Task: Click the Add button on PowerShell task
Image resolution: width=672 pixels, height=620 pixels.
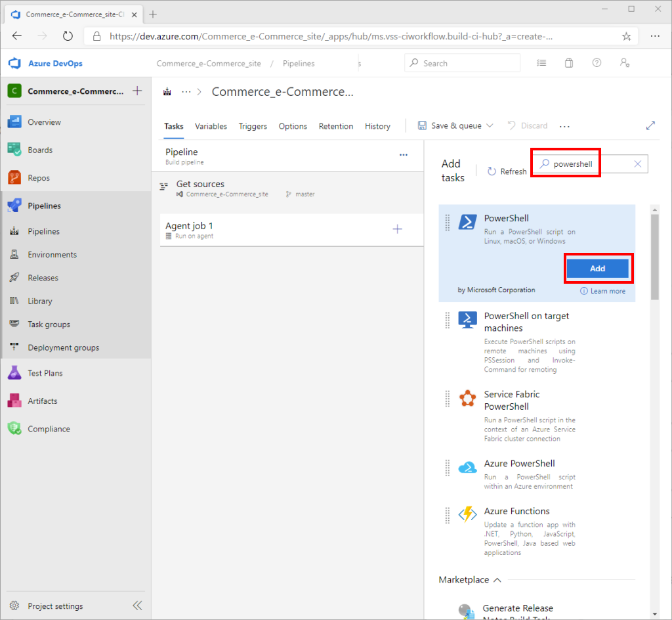Action: point(597,268)
